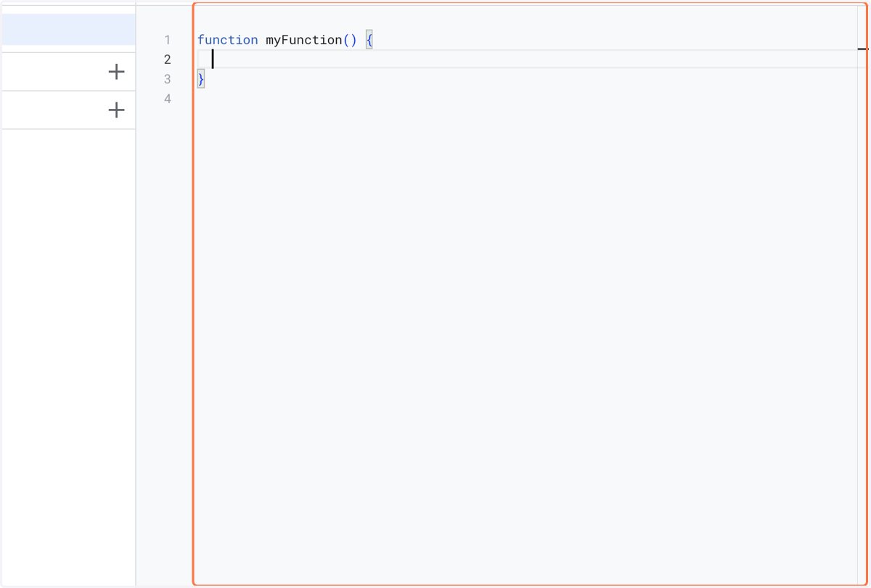Click the 'function' keyword in the code

pyautogui.click(x=227, y=40)
